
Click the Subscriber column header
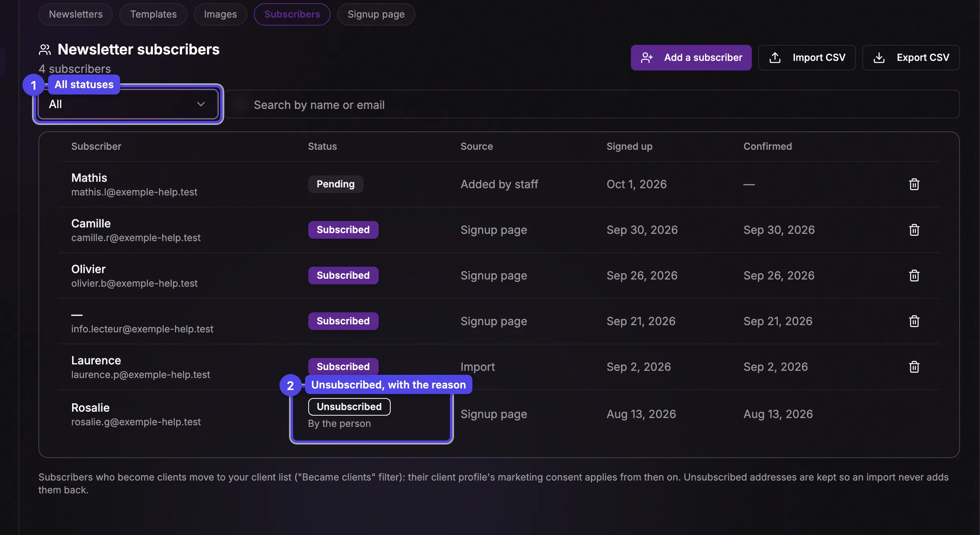96,147
